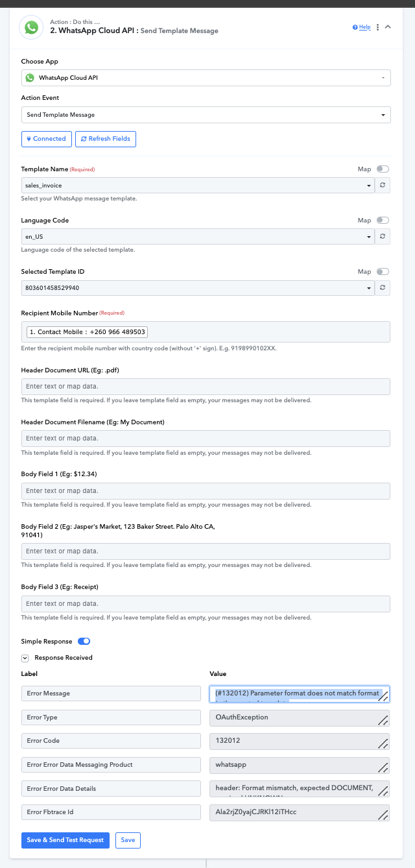Click the Connected button
Image resolution: width=415 pixels, height=868 pixels.
[46, 139]
